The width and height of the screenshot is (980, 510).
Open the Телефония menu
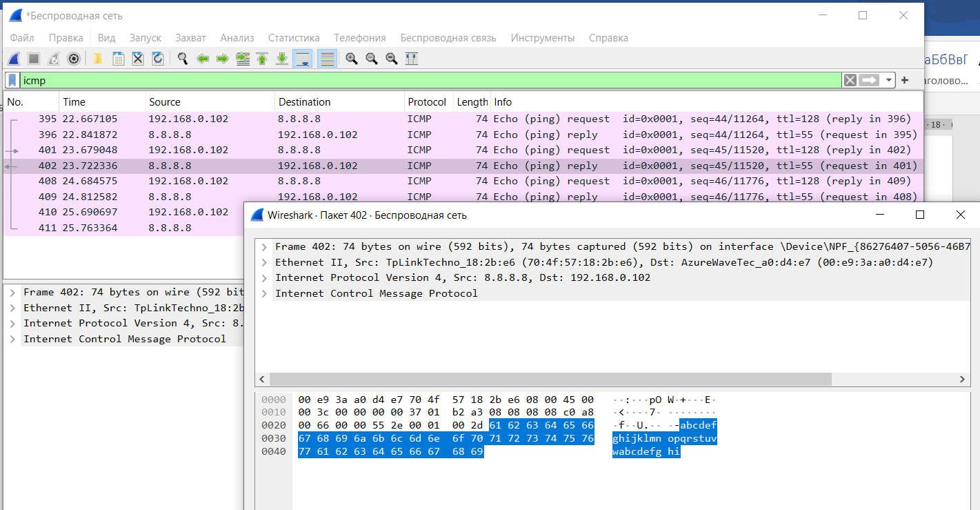(x=360, y=38)
